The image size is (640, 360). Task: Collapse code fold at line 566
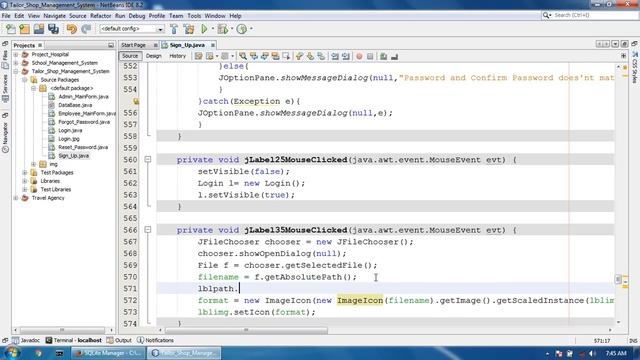(148, 230)
